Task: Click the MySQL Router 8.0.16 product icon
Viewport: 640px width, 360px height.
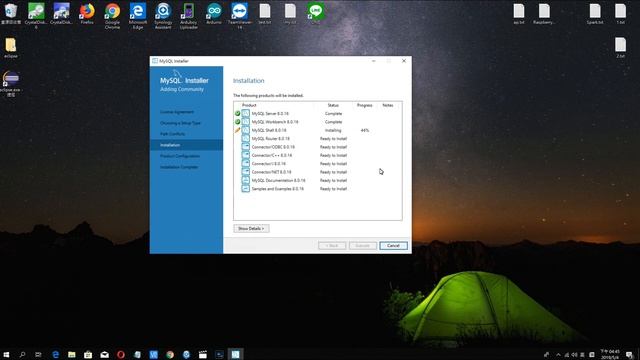Action: [x=245, y=138]
